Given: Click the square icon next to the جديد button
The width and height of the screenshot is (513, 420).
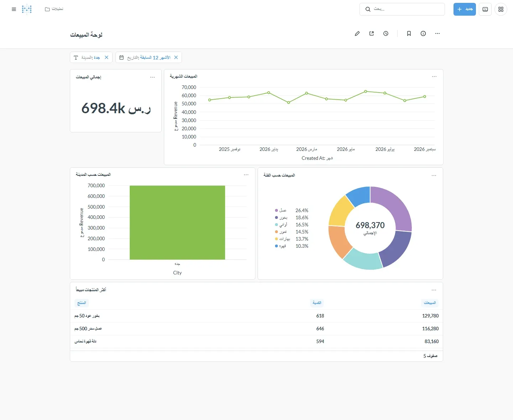Looking at the screenshot, I should pyautogui.click(x=485, y=9).
